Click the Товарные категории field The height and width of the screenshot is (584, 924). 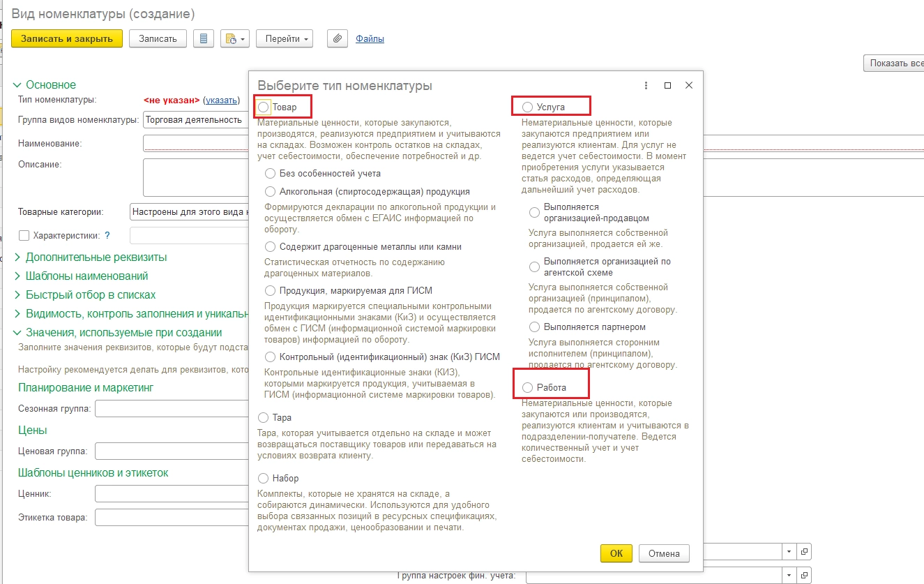[189, 211]
